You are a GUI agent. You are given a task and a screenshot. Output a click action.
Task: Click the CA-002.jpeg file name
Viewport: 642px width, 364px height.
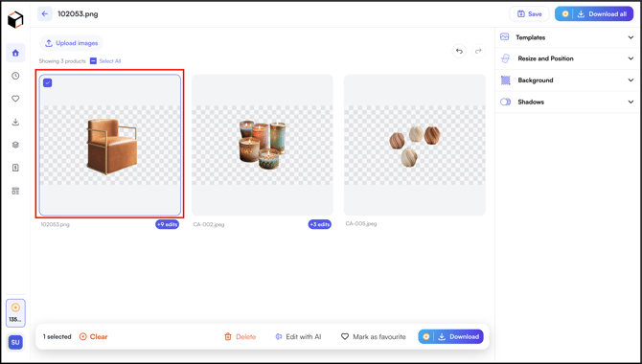[x=209, y=224]
